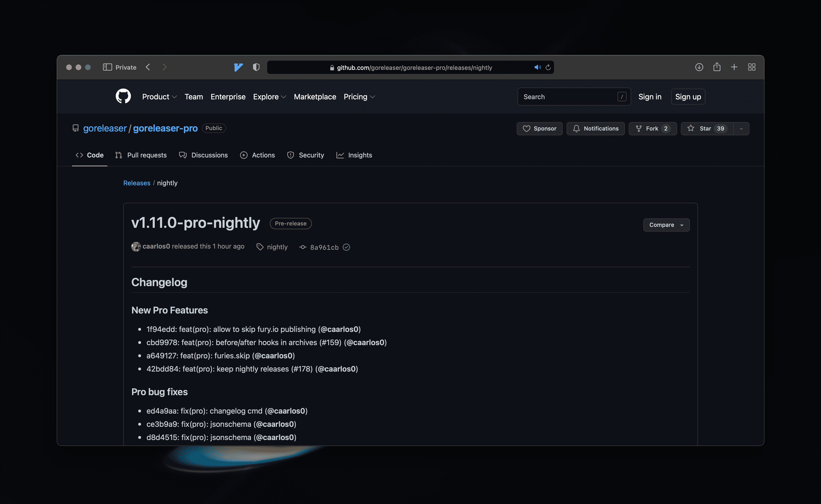Open the privacy shield report icon

256,67
